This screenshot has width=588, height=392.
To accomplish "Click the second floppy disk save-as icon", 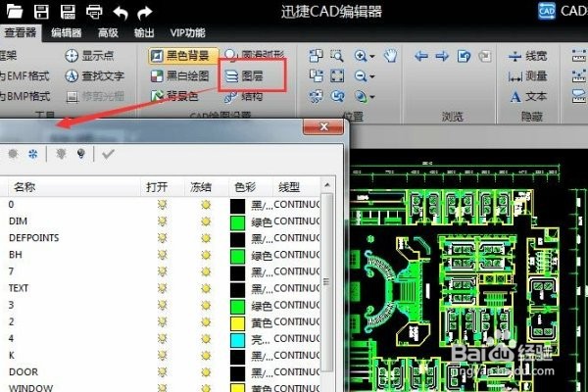I will point(68,11).
